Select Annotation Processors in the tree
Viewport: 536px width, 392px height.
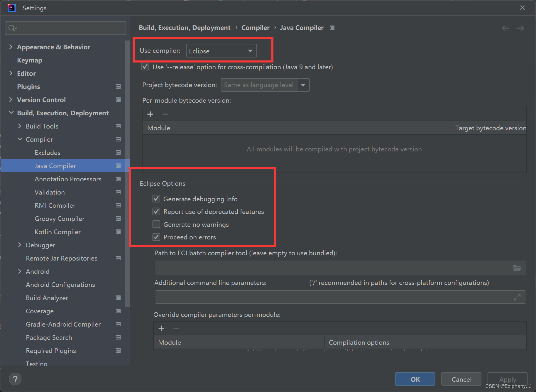click(x=68, y=179)
